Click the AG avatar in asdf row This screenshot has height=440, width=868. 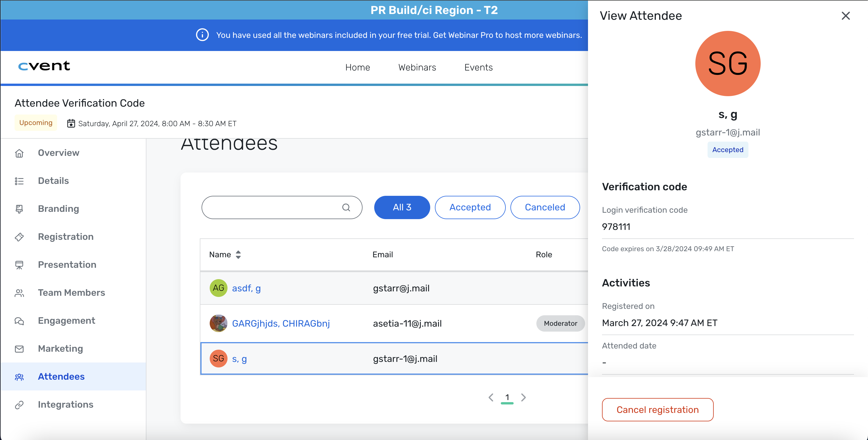(218, 288)
